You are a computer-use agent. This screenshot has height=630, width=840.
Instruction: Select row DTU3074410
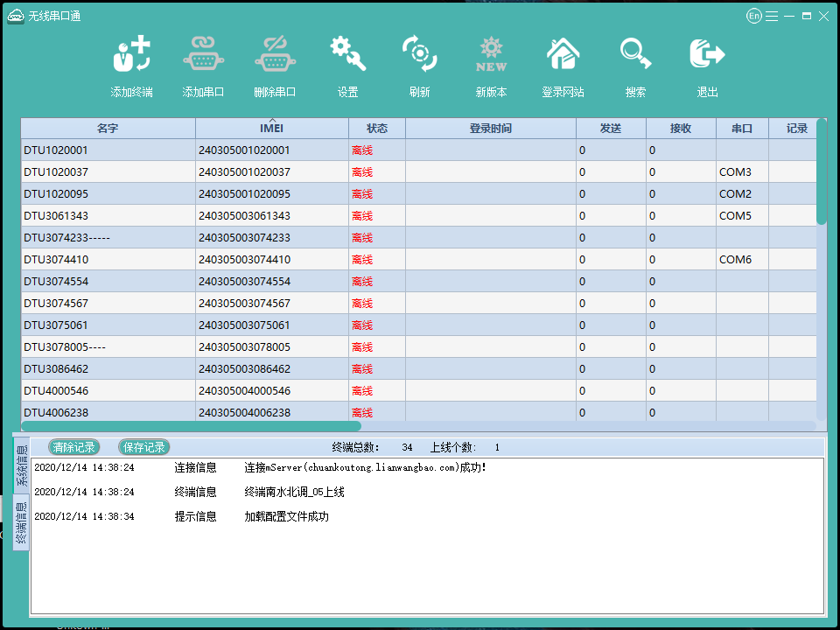[x=419, y=259]
